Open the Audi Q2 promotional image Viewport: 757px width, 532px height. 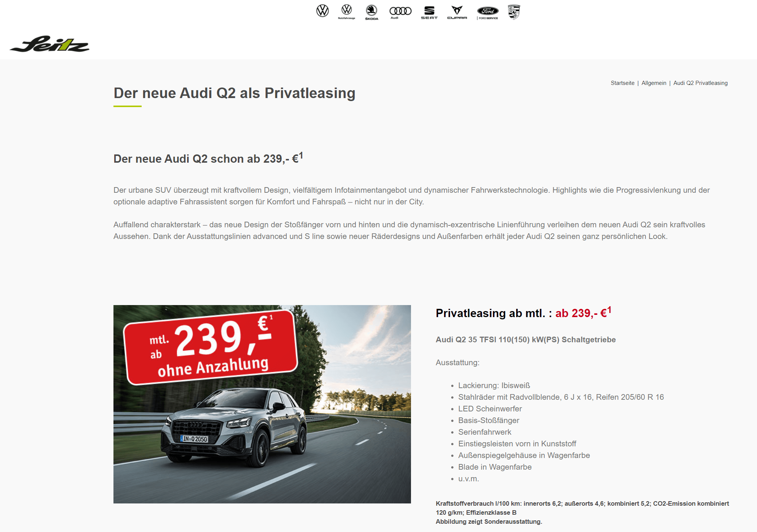coord(262,404)
